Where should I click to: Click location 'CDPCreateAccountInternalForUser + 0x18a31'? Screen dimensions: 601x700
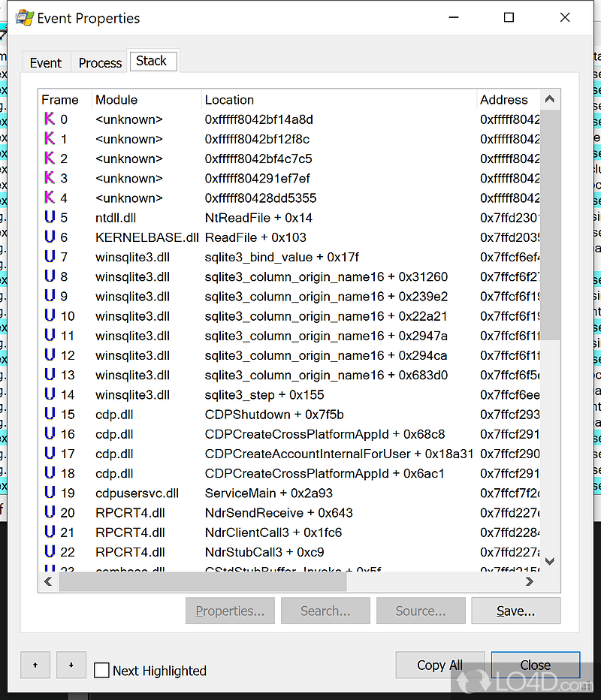point(339,454)
